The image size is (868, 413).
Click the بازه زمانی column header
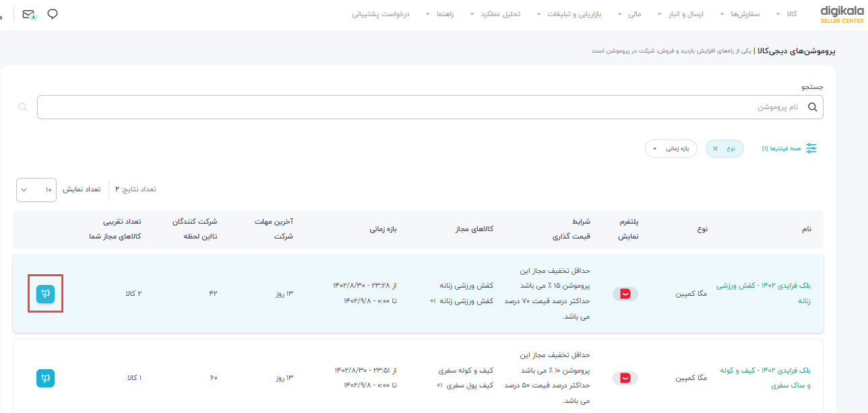tap(382, 229)
